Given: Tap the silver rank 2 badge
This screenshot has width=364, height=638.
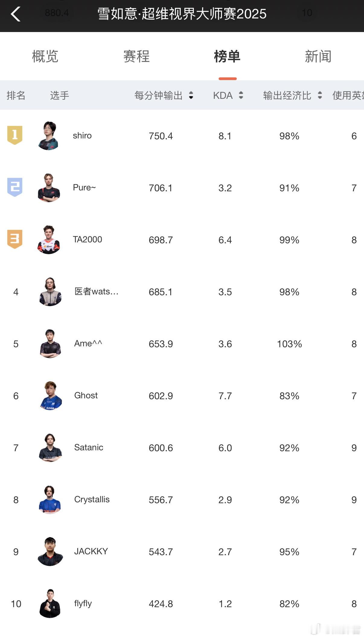Looking at the screenshot, I should point(15,187).
